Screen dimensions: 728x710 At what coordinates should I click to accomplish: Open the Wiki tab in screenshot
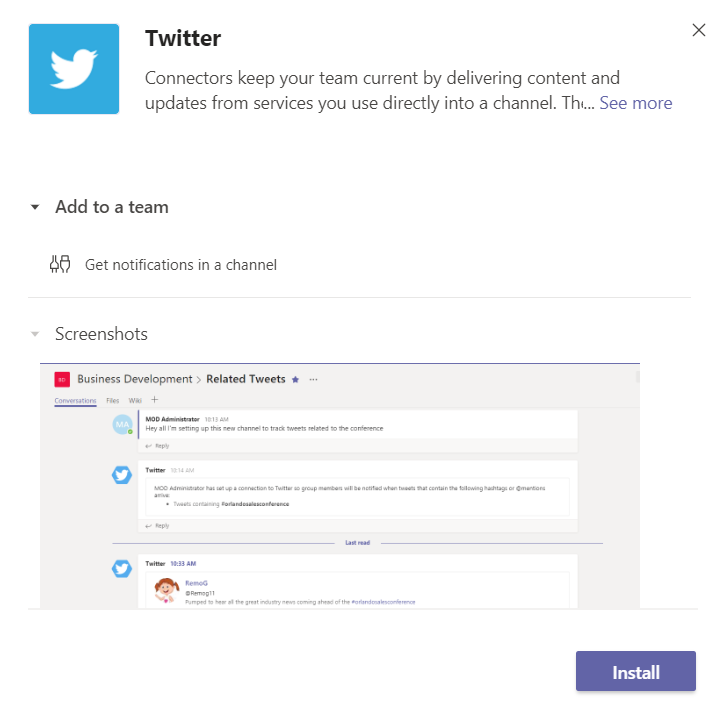[x=135, y=401]
